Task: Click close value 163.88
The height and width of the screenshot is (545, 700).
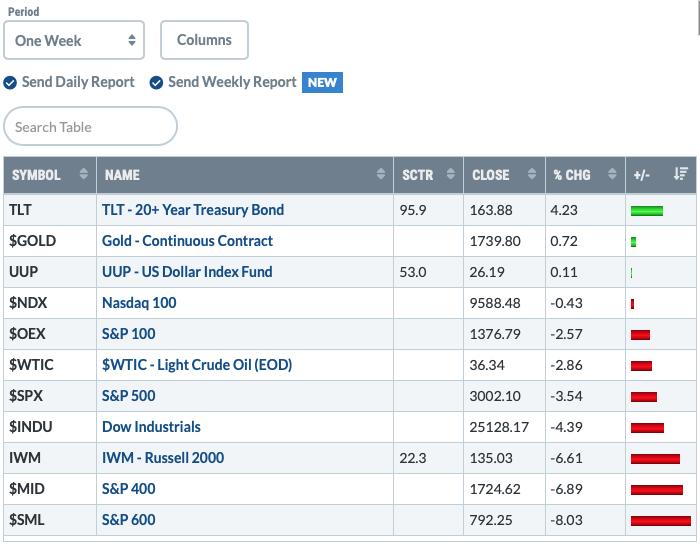Action: [491, 210]
